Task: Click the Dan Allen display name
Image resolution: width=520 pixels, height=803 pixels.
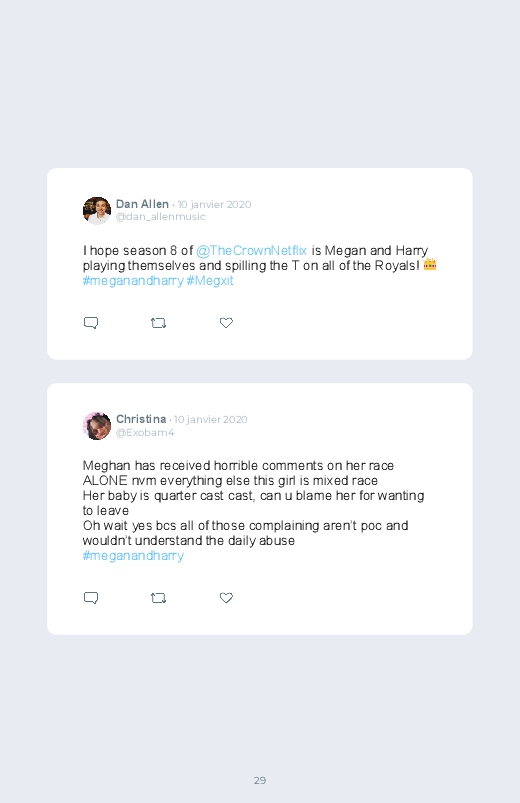Action: (x=142, y=204)
